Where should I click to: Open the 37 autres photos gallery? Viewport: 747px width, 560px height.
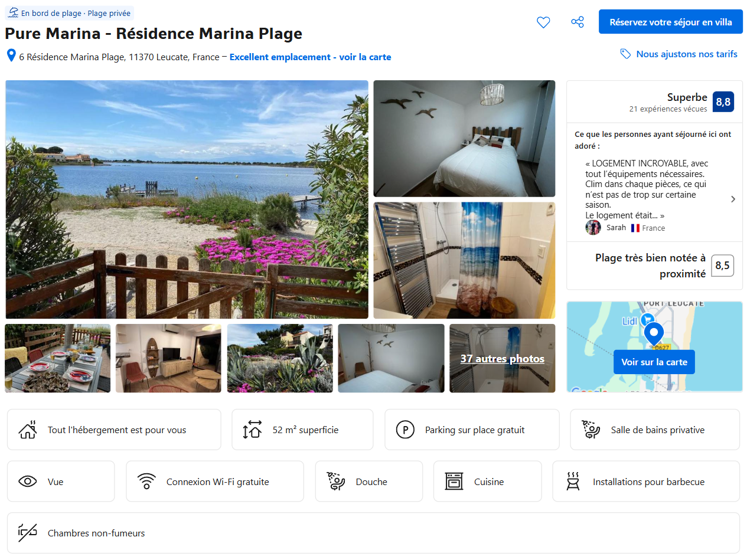point(503,359)
